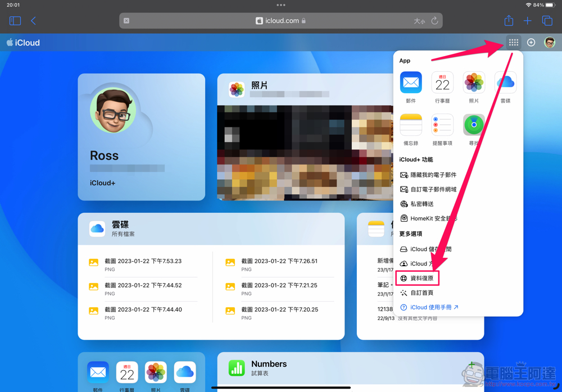Open Calendar app showing date 22

pos(442,83)
